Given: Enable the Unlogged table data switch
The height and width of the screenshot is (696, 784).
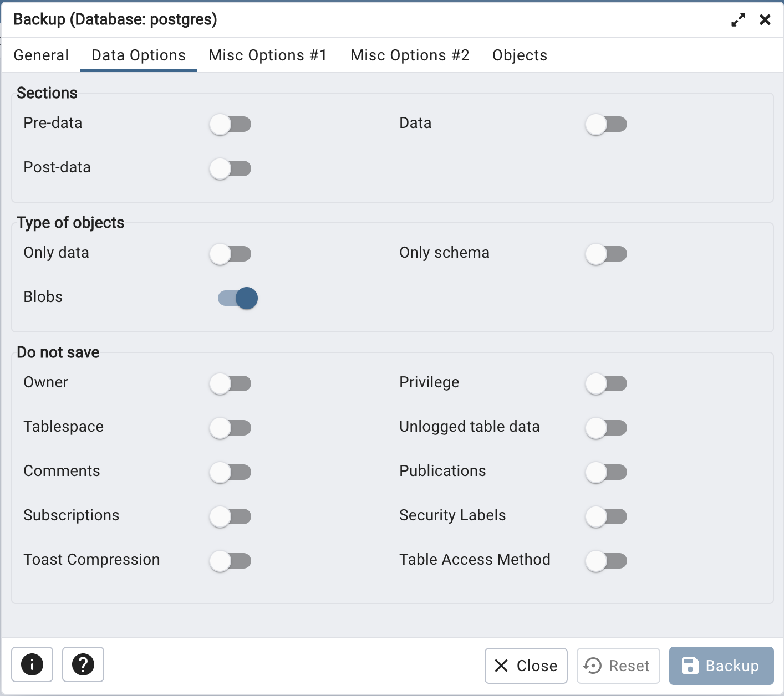Looking at the screenshot, I should [x=606, y=428].
